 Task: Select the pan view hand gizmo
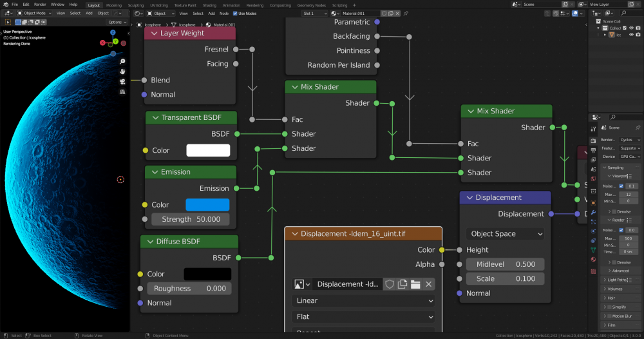(x=122, y=72)
